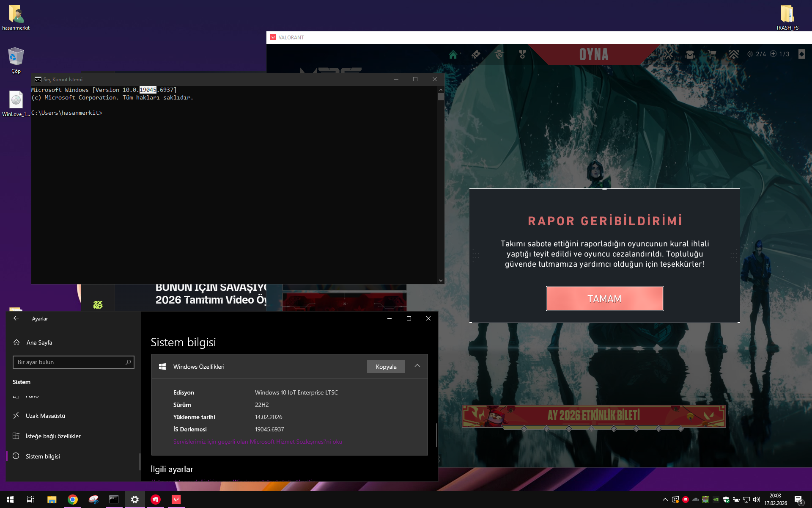Expand the hidden tray icons chevron
This screenshot has height=508, width=812.
click(x=665, y=500)
